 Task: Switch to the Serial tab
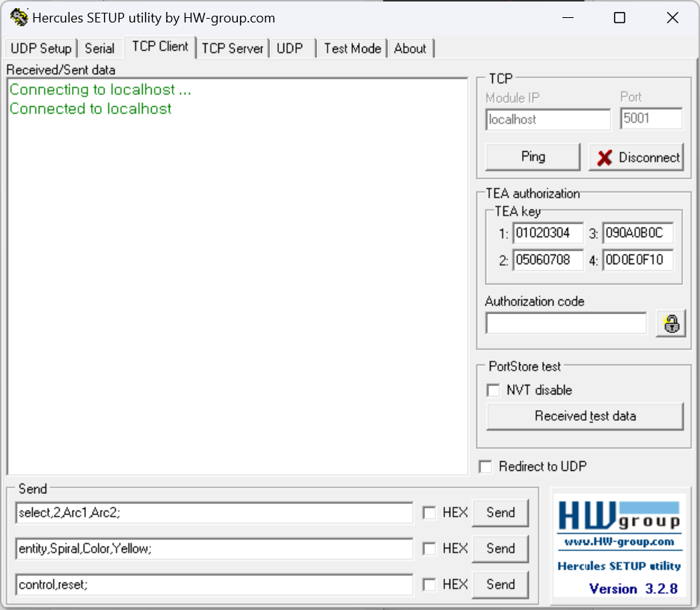click(99, 48)
